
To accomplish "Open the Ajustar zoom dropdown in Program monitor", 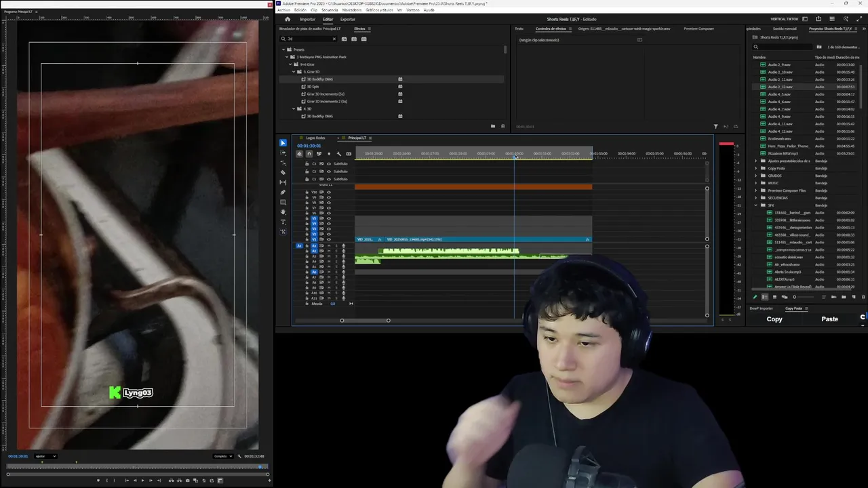I will click(x=45, y=456).
